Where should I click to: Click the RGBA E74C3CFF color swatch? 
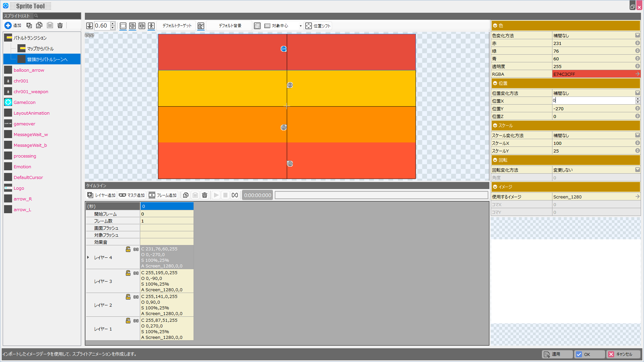pyautogui.click(x=593, y=74)
